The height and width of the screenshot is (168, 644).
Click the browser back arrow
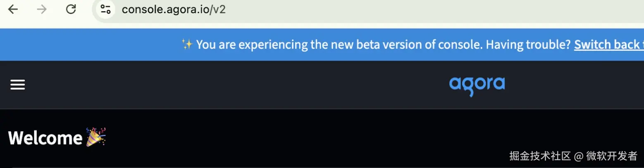pos(13,9)
